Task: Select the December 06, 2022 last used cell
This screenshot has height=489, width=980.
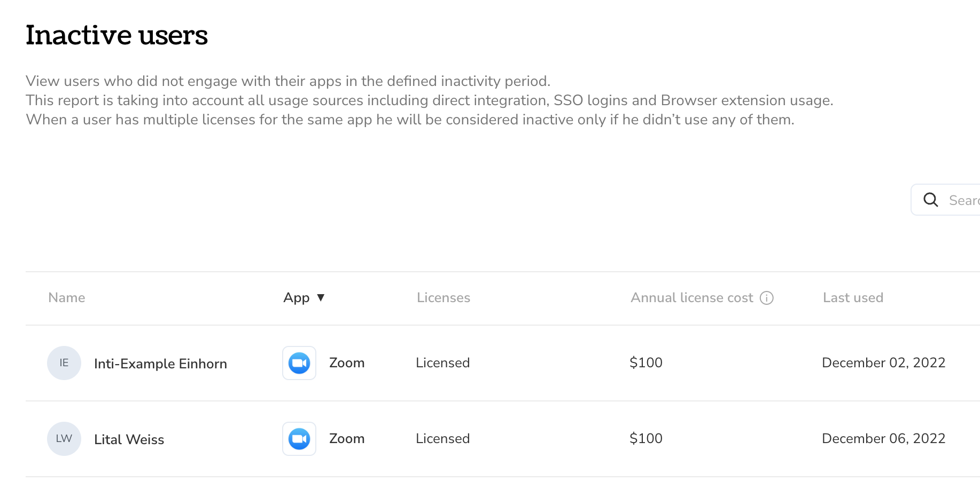Action: 884,439
